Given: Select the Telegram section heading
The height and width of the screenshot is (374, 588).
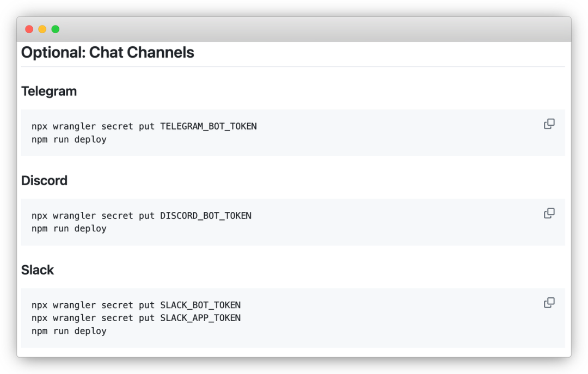Looking at the screenshot, I should click(49, 91).
